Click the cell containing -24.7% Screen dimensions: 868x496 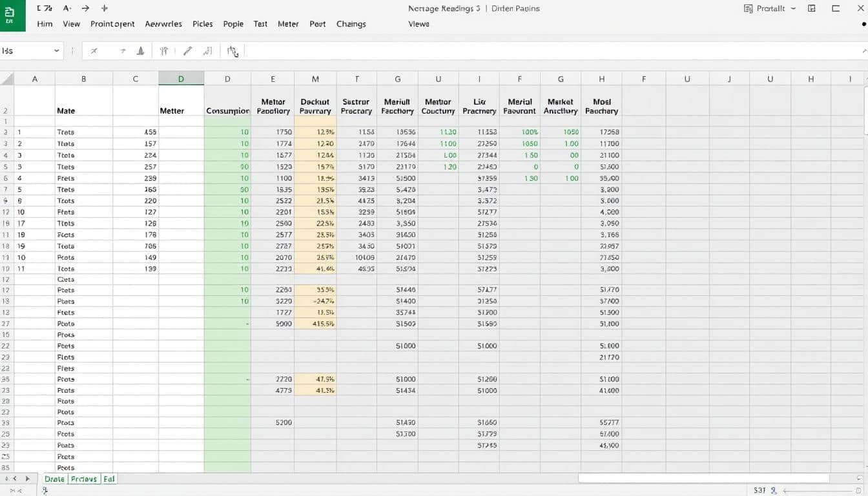point(315,302)
